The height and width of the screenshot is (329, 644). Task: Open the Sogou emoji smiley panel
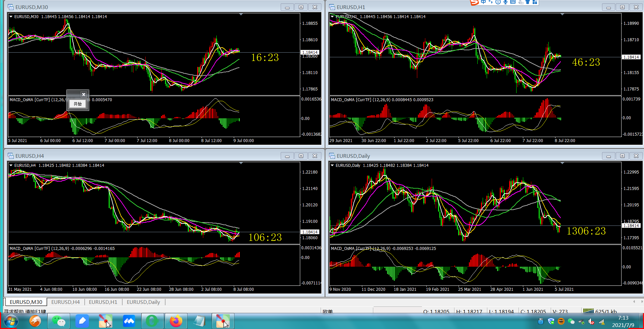[498, 2]
